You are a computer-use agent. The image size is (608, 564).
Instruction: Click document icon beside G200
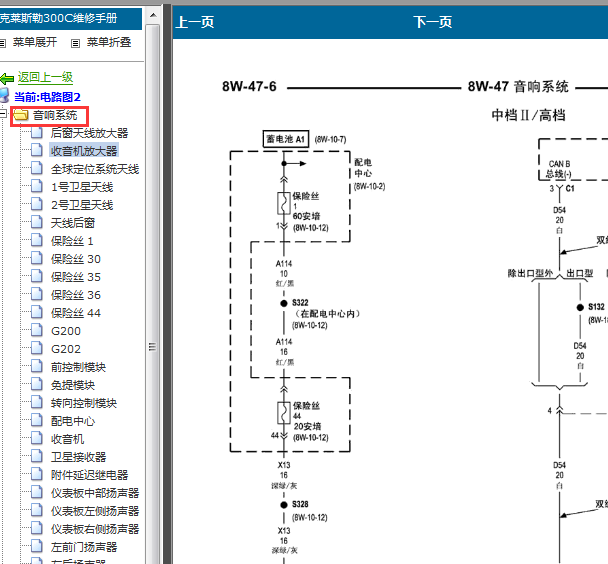click(x=37, y=330)
